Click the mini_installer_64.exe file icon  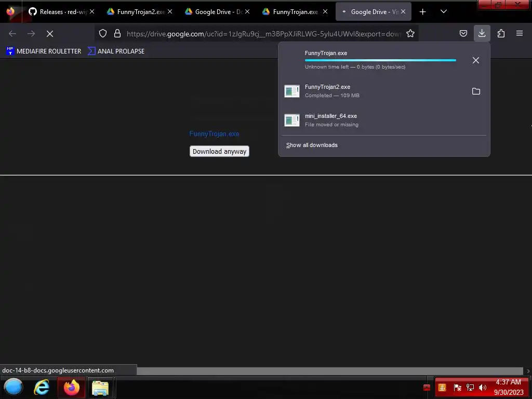tap(292, 120)
